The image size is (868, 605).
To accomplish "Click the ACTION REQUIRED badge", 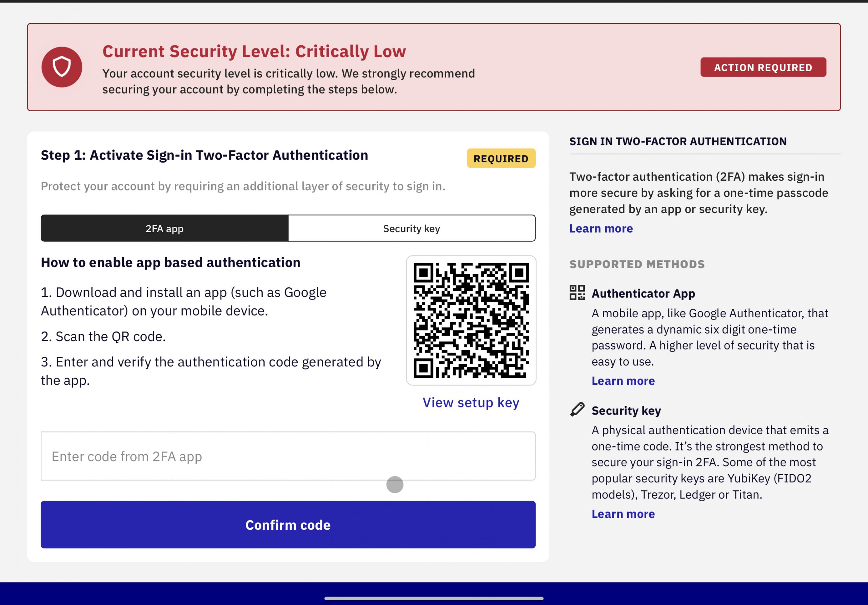I will [x=763, y=67].
